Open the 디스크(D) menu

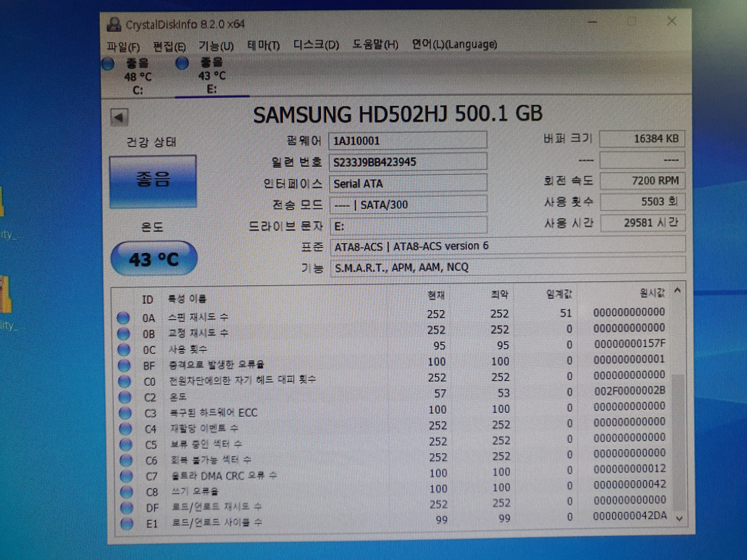point(316,45)
